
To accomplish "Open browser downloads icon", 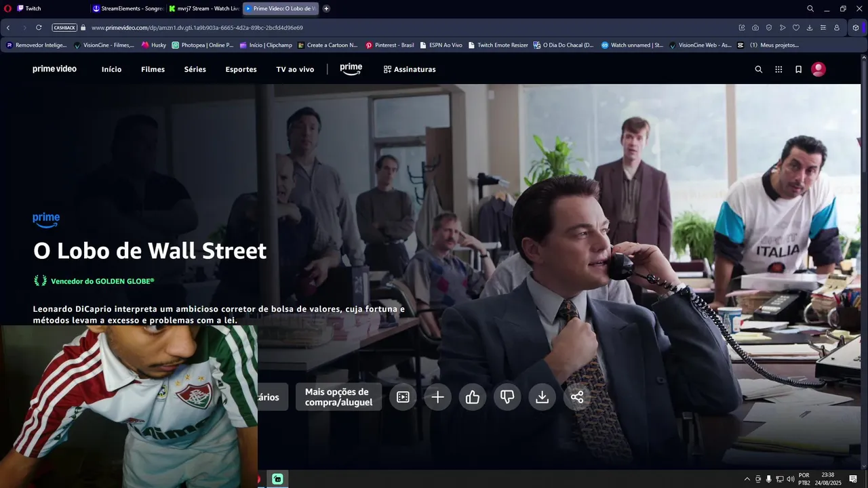I will pos(810,28).
